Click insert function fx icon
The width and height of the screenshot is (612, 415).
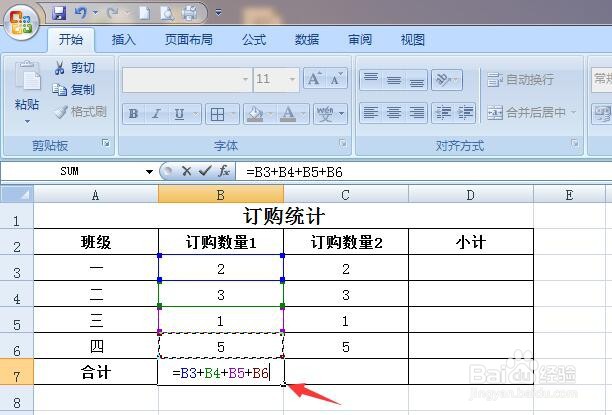[x=224, y=171]
